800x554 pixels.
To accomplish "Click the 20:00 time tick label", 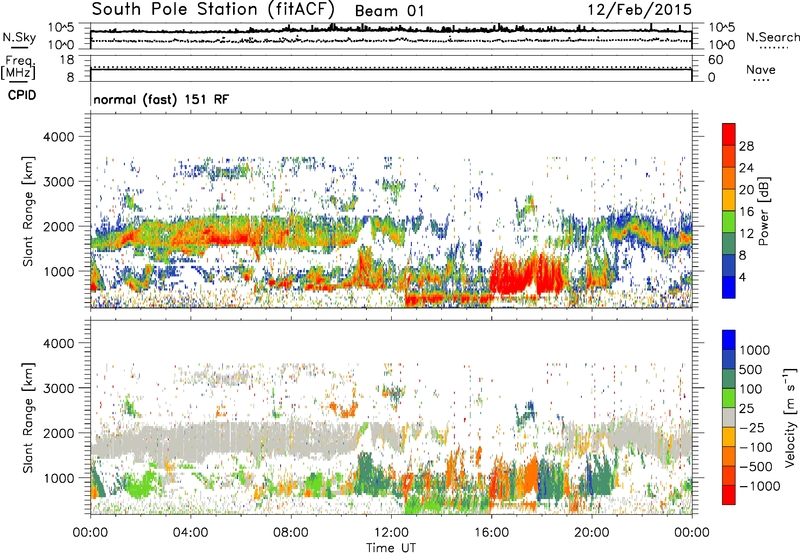I will click(x=591, y=533).
